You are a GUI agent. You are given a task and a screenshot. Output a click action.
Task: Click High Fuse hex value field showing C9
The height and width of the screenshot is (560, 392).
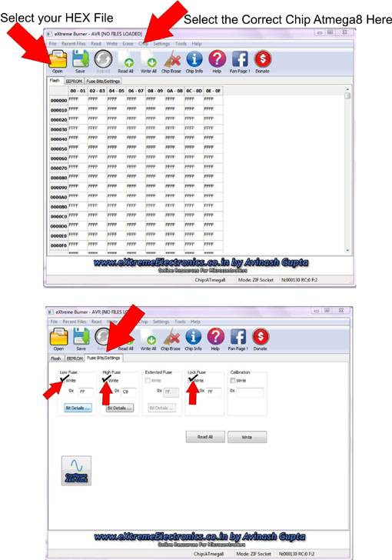coord(128,392)
